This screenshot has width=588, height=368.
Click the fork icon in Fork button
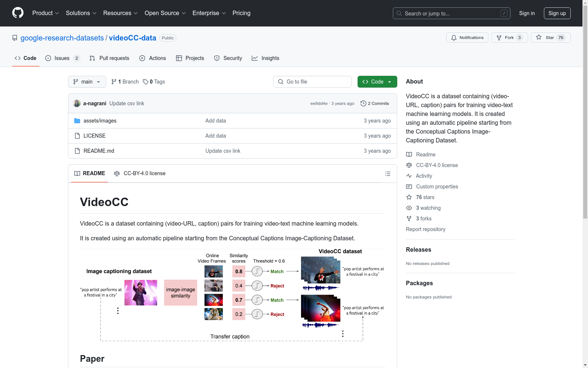click(x=499, y=38)
